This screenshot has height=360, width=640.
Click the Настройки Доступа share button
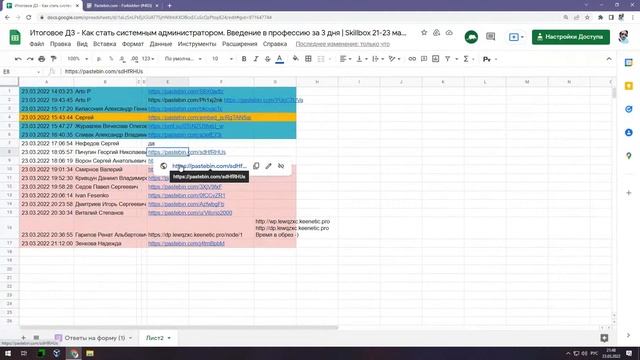(571, 37)
